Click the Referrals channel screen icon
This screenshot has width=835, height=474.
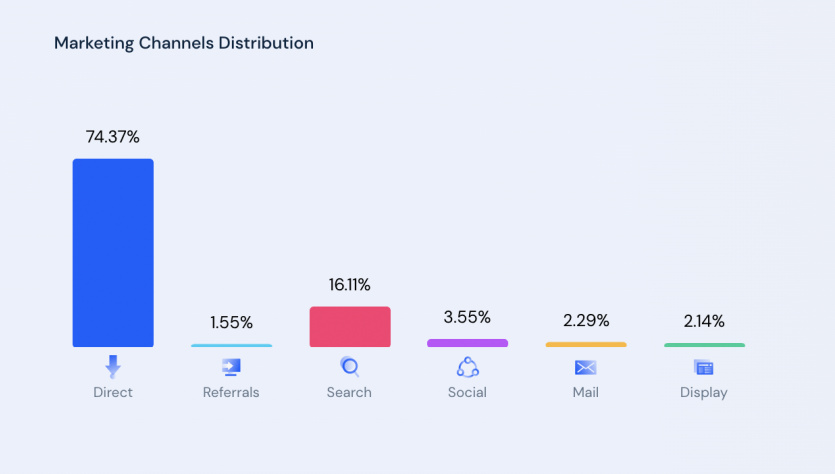231,367
